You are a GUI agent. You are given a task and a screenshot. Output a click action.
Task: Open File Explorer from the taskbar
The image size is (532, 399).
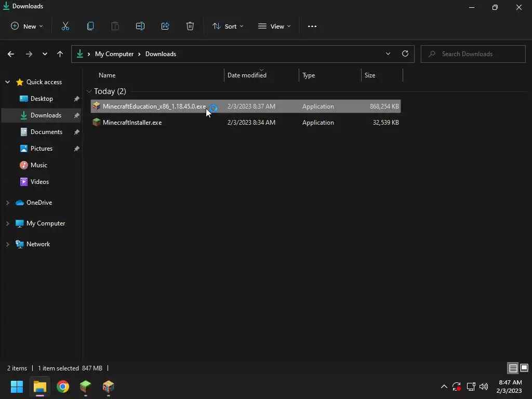[x=39, y=387]
